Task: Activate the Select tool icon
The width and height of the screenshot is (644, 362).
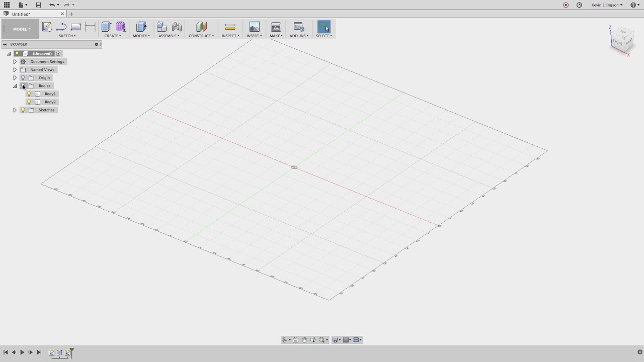Action: click(x=324, y=27)
